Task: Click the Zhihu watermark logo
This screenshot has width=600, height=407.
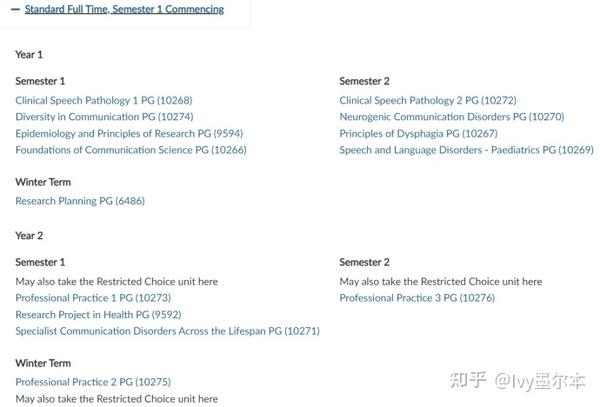Action: pyautogui.click(x=468, y=380)
